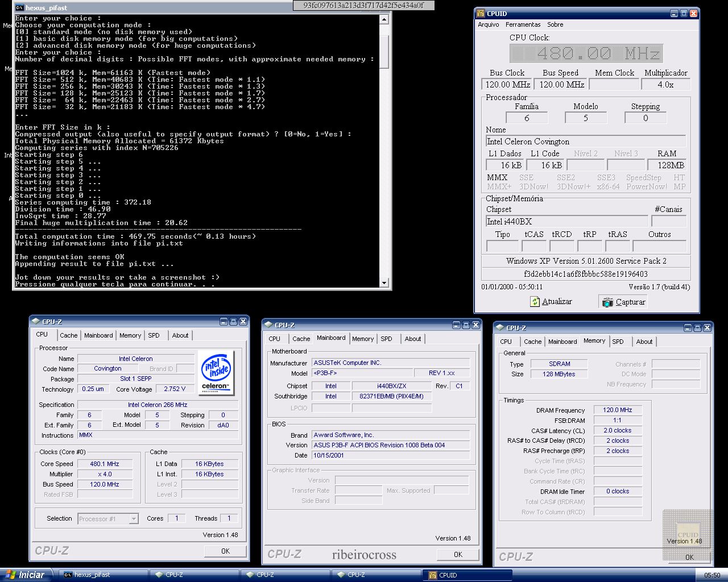This screenshot has width=728, height=582.
Task: Open About tab in CPU-Z Mainboard window
Action: pyautogui.click(x=413, y=339)
